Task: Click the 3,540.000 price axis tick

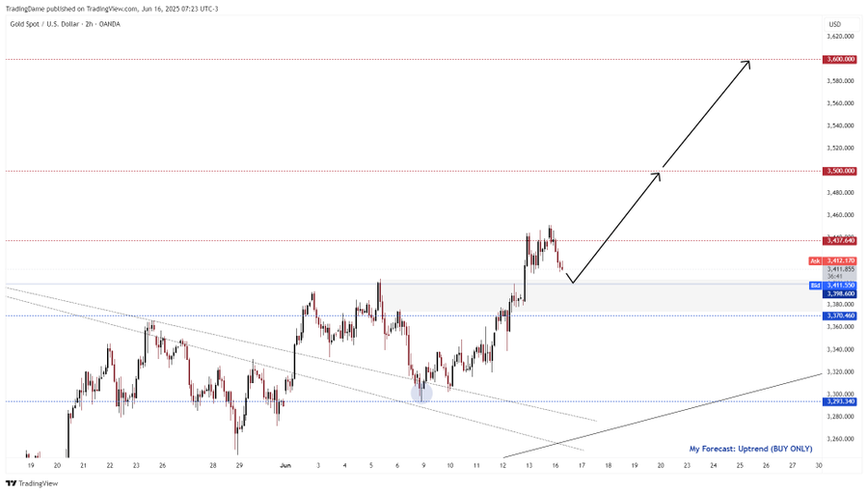Action: pos(840,126)
